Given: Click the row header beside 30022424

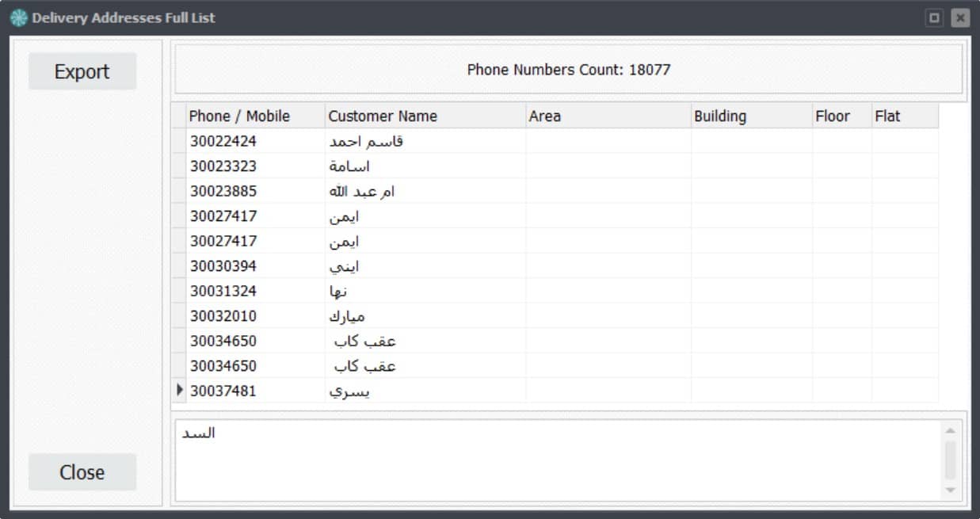Looking at the screenshot, I should click(179, 141).
